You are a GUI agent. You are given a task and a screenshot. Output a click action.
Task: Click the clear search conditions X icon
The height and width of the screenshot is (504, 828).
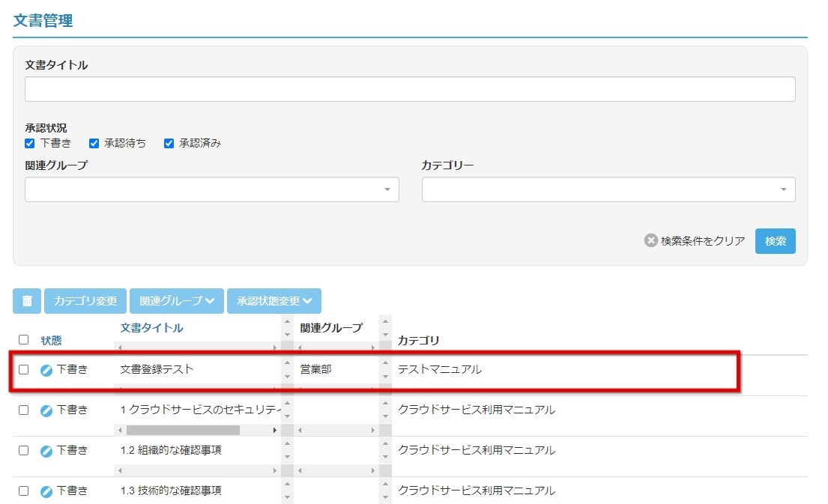coord(650,240)
